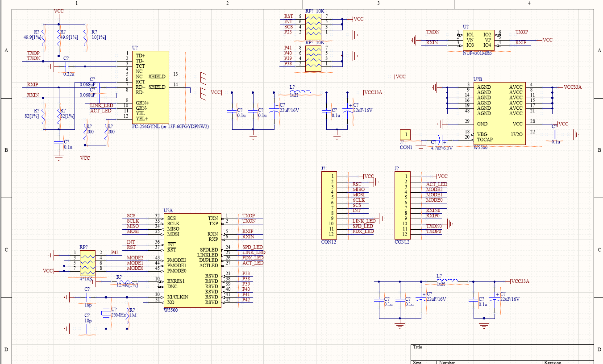Screen dimensions: 603x364
Task: Click the ACTLED pin name on U?A
Action: click(x=208, y=266)
